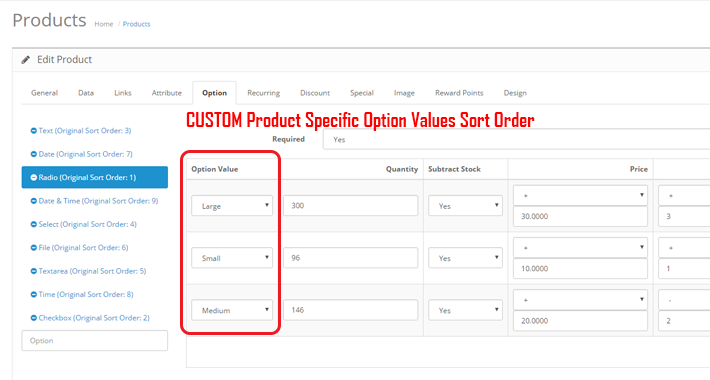The image size is (710, 380).
Task: Select the Text (Original Sort Order: 3) option
Action: click(85, 131)
